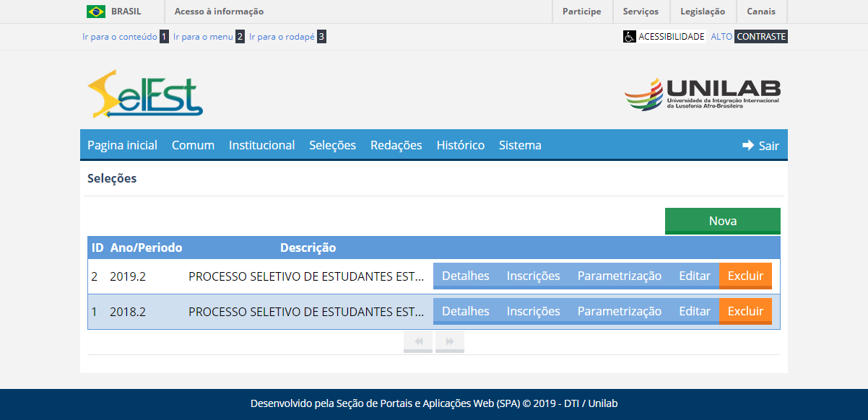Click the SelEst application logo
The height and width of the screenshot is (420, 868).
(144, 94)
